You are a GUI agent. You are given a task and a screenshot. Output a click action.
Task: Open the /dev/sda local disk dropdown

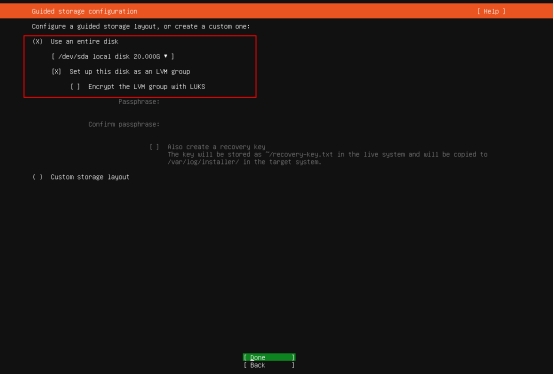[113, 57]
